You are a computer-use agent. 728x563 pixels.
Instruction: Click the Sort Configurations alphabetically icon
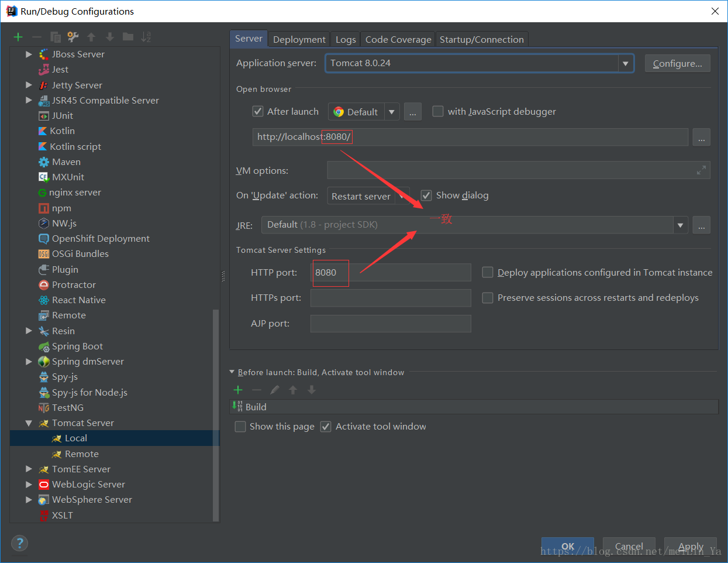146,37
